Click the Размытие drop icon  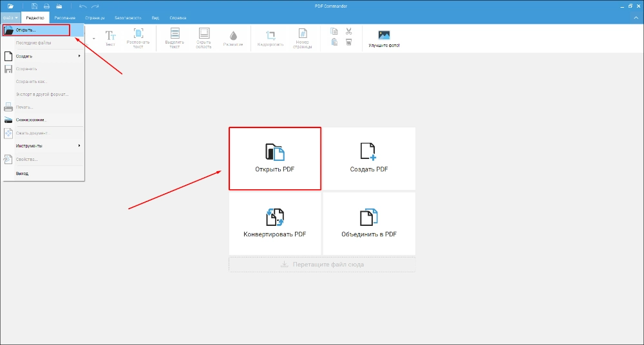click(x=233, y=35)
